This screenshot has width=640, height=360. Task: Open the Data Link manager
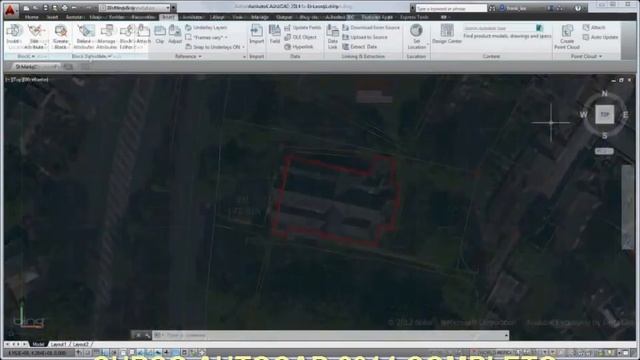333,37
